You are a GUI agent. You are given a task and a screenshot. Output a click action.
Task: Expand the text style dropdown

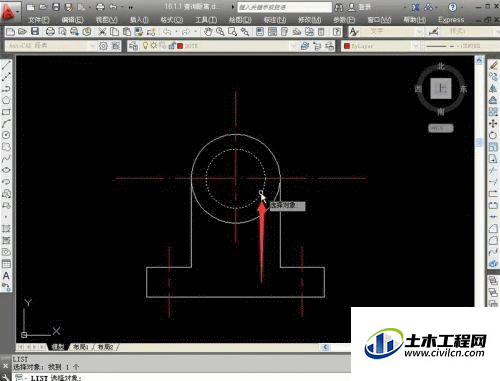tap(419, 32)
